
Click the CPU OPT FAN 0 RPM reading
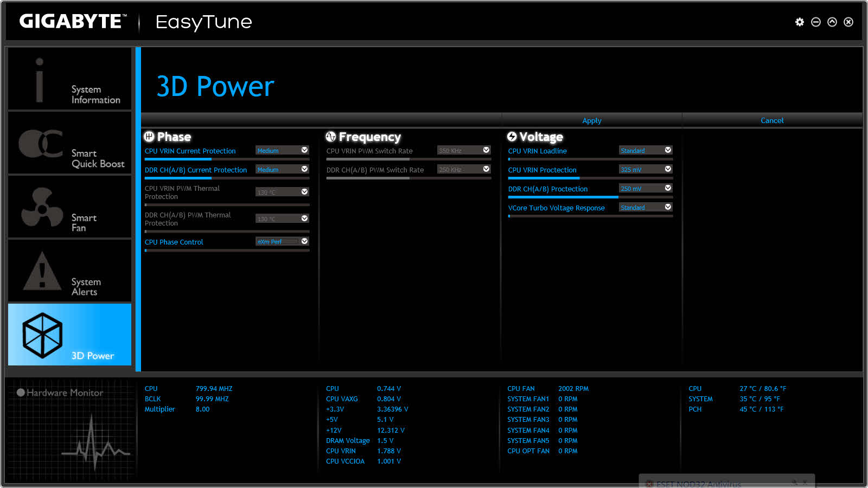(567, 451)
